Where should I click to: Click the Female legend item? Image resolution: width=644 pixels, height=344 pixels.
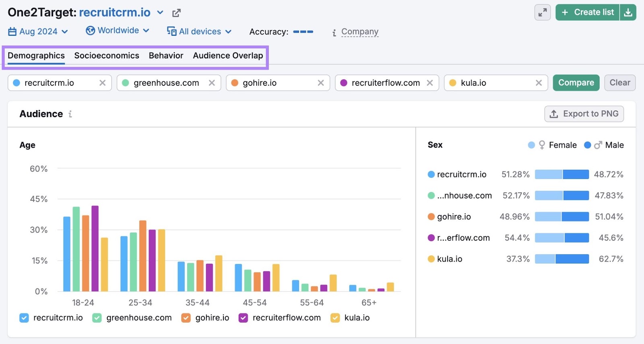click(x=552, y=145)
